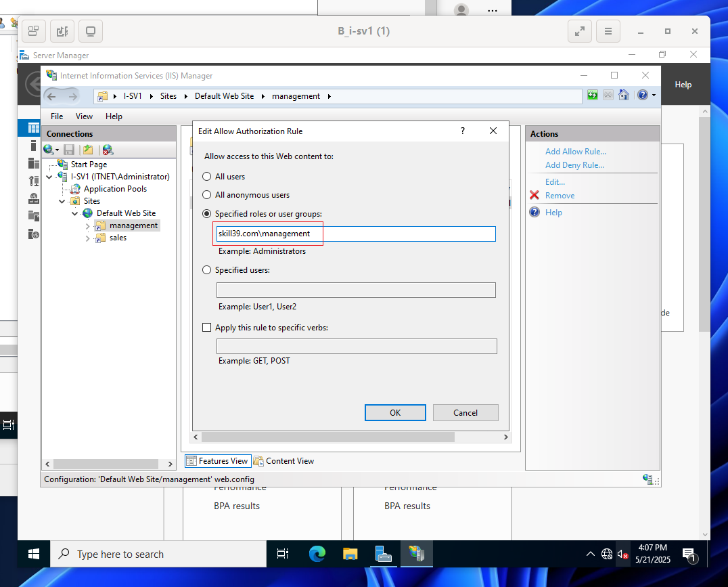This screenshot has height=587, width=728.
Task: Select the All users radio button
Action: 206,177
